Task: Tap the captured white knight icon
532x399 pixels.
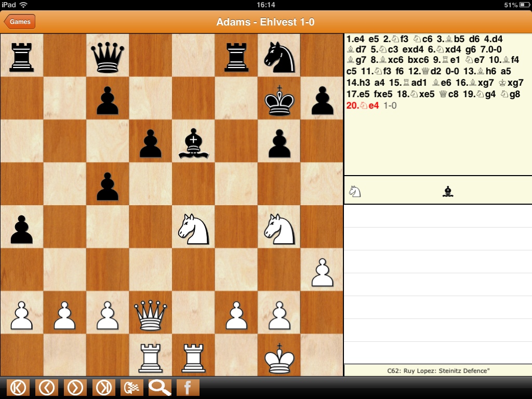Action: pos(355,191)
